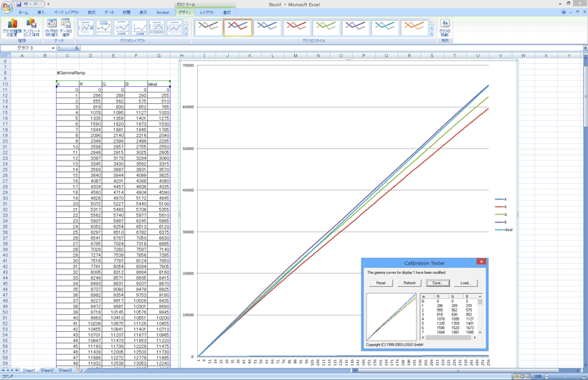Click the X legend entry in chart
Viewport: 588px width, 380px height.
[x=501, y=199]
